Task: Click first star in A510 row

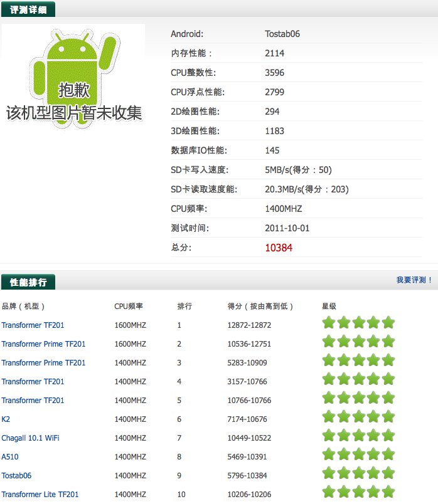Action: click(x=329, y=454)
